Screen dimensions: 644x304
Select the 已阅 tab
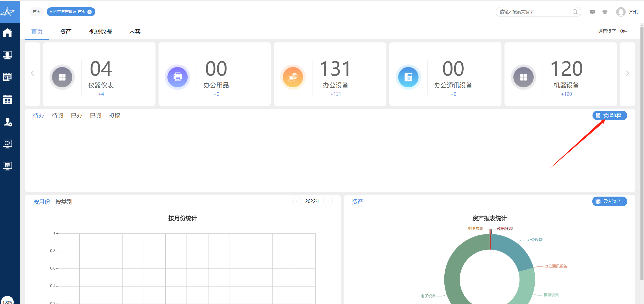pos(96,116)
